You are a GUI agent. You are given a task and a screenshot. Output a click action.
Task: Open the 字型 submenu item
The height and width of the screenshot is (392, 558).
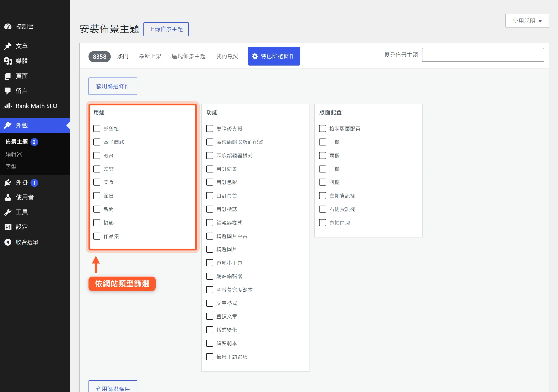[11, 166]
